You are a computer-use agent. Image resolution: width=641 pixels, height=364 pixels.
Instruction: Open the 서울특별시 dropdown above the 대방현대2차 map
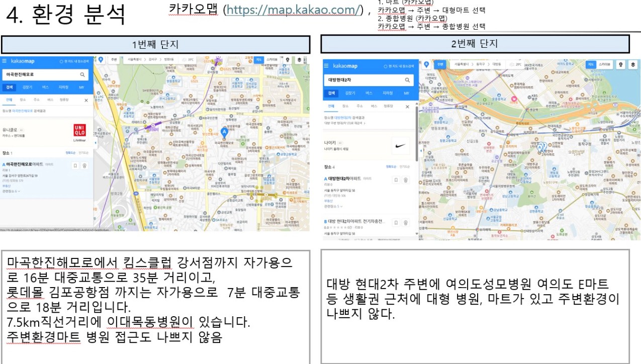pos(462,64)
